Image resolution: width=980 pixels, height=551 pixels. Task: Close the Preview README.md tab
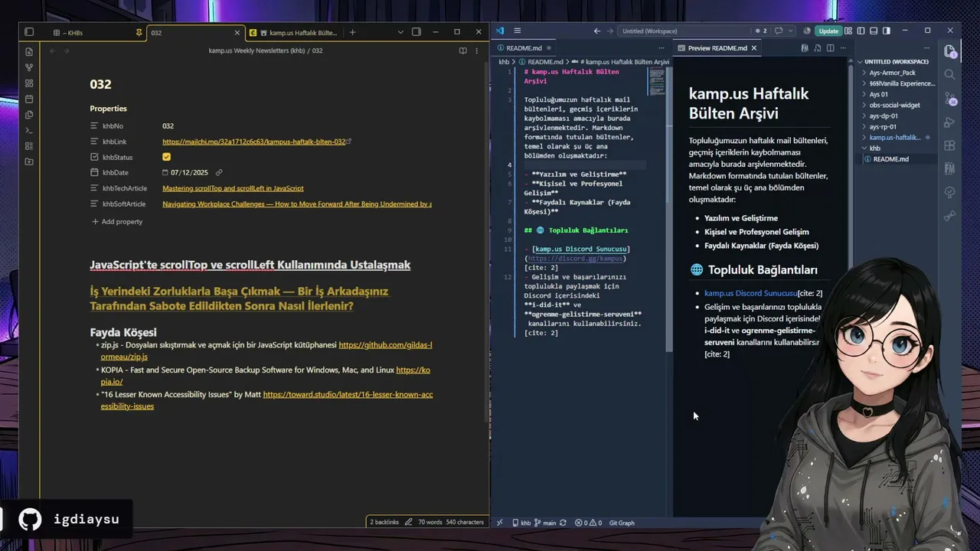pyautogui.click(x=754, y=48)
